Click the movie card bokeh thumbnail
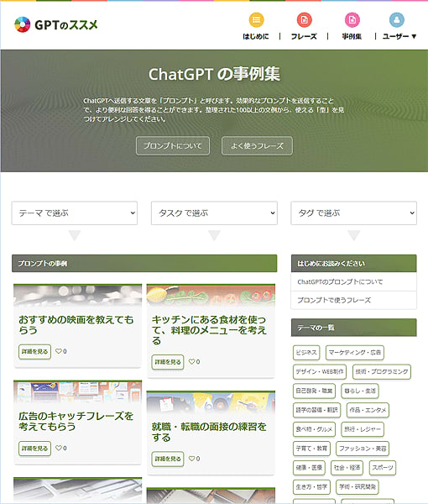Screen dimensions: 428x504 tap(77, 296)
